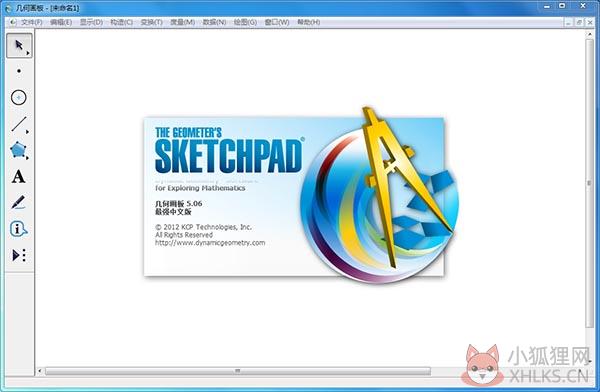Select the Text tool labeled A

pyautogui.click(x=18, y=177)
